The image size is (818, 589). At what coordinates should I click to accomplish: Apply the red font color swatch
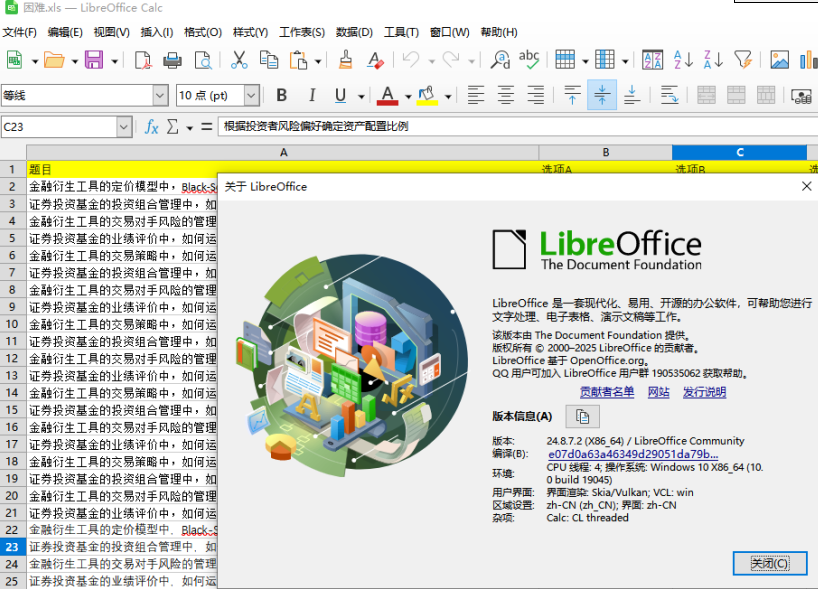387,95
